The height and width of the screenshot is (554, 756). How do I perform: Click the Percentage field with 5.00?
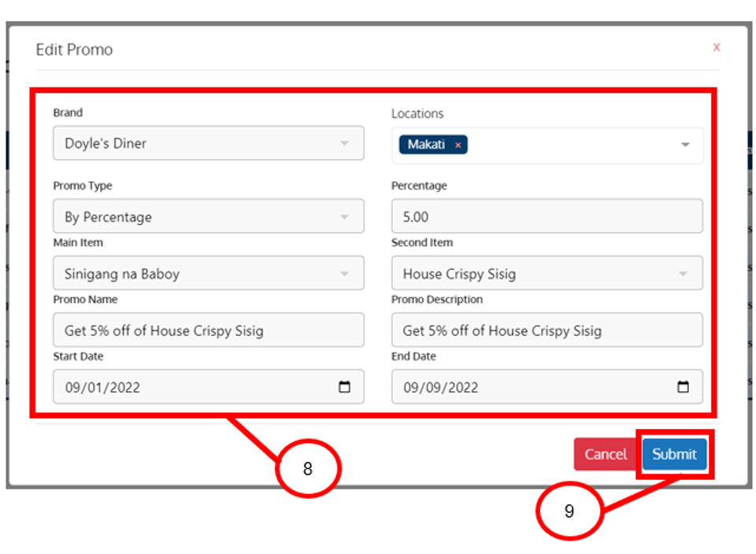click(x=547, y=216)
